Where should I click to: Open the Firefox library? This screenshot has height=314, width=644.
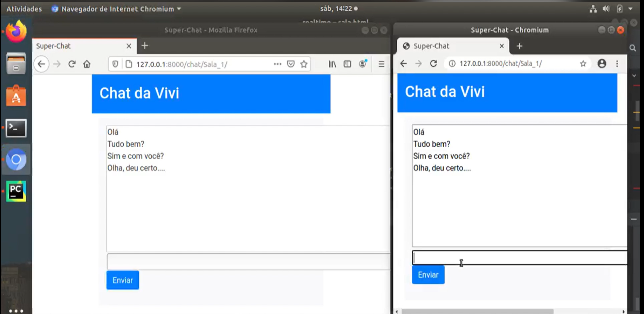point(332,64)
